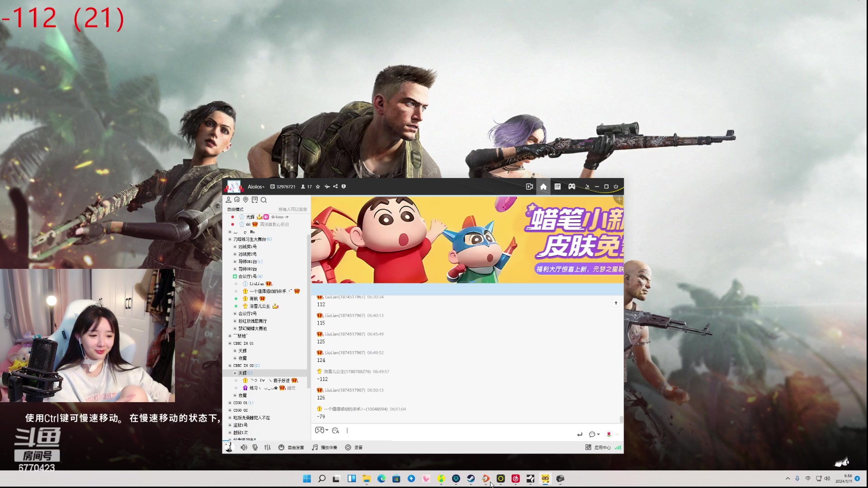Favorite the channel with the star icon
The height and width of the screenshot is (488, 868).
click(x=318, y=187)
